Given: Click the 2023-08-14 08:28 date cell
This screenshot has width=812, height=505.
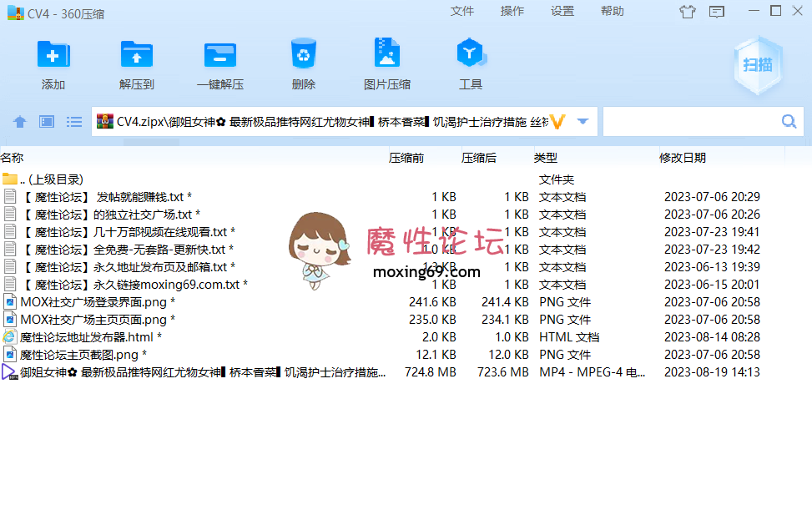Looking at the screenshot, I should [712, 337].
